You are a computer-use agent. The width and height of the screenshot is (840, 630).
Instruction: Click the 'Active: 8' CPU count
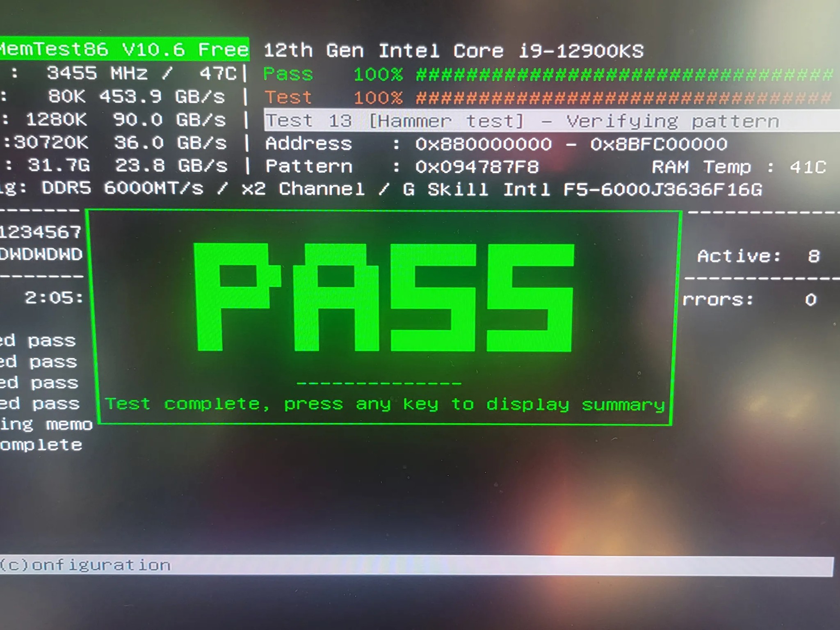click(x=759, y=256)
